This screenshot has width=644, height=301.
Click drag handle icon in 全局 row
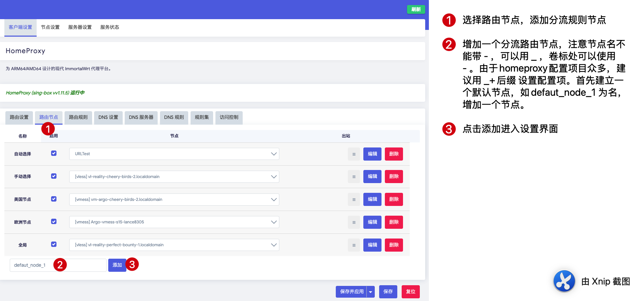point(354,245)
